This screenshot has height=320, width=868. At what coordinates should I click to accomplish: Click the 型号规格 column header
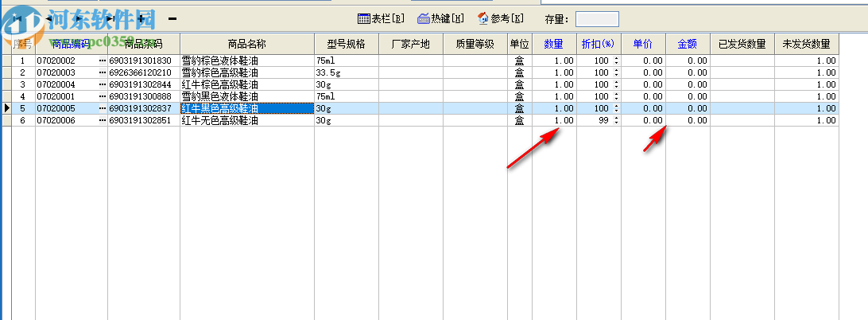tap(347, 45)
